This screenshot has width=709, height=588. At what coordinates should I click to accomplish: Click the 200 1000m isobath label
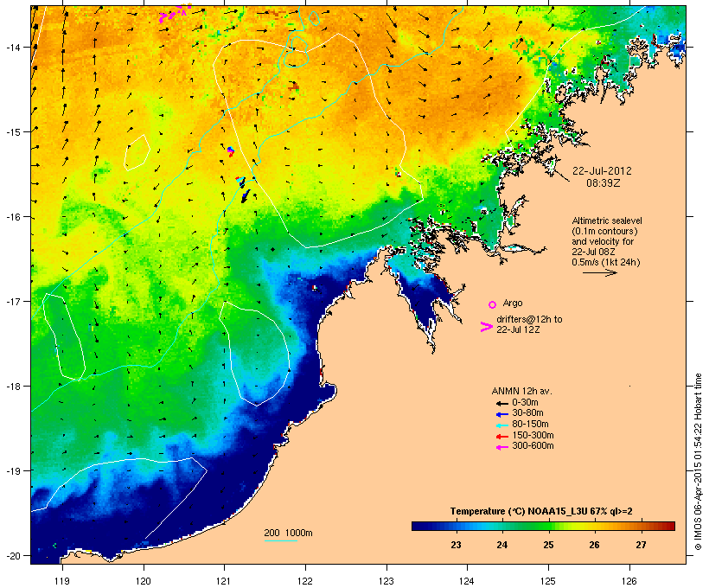pos(288,533)
